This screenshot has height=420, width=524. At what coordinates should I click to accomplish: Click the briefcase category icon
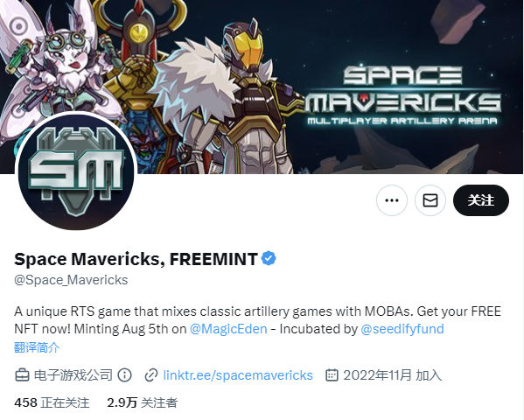coord(22,375)
